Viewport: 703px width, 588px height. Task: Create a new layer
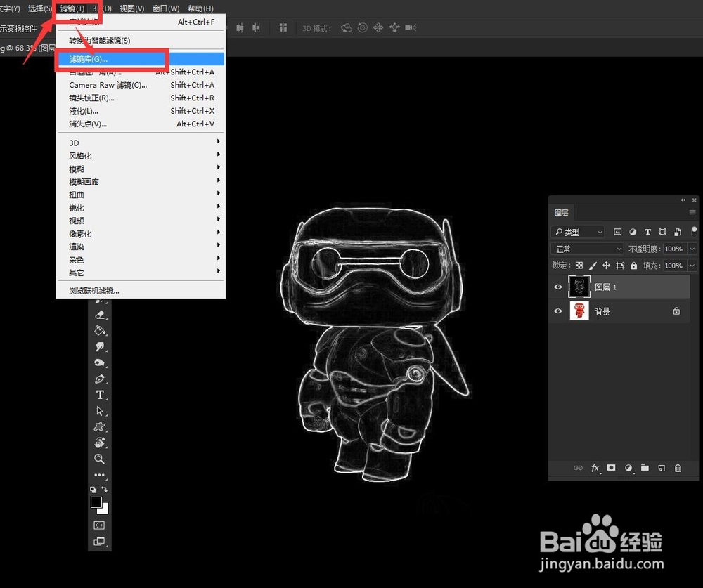pos(662,468)
